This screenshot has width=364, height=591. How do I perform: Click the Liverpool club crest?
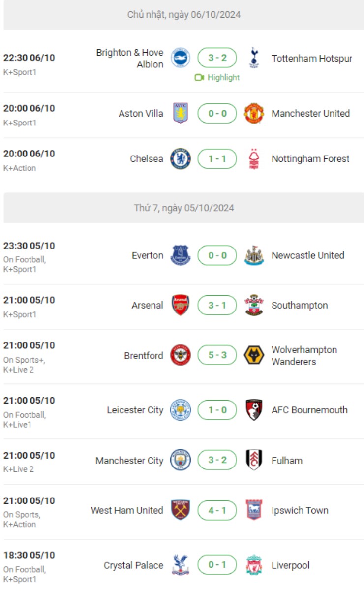coord(254,565)
